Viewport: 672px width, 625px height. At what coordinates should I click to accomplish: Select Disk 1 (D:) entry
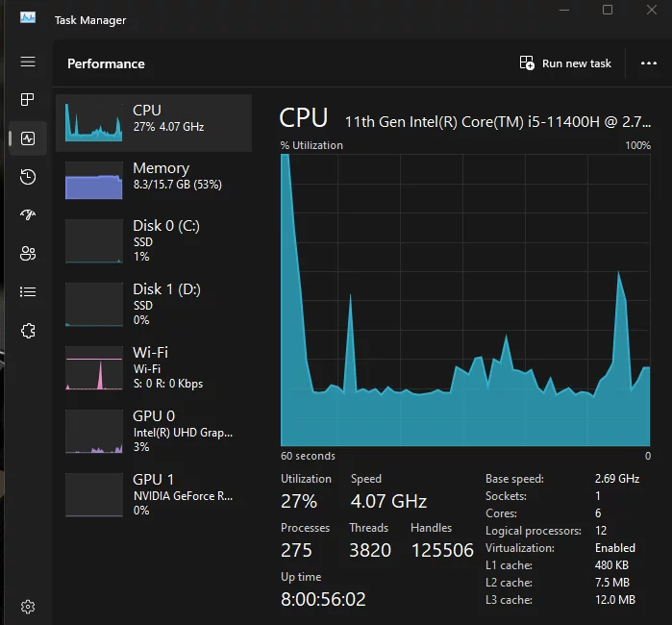point(154,305)
